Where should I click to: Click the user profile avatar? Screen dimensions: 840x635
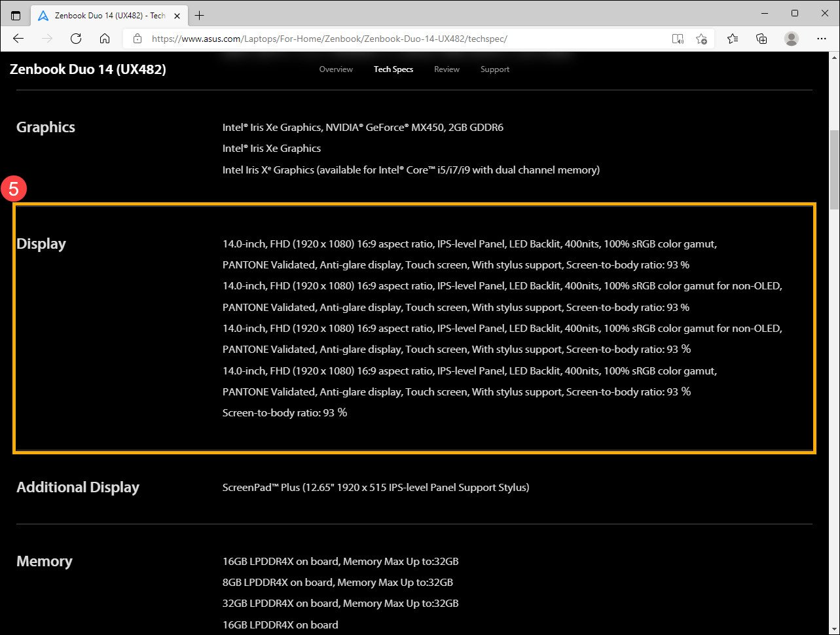pos(792,39)
